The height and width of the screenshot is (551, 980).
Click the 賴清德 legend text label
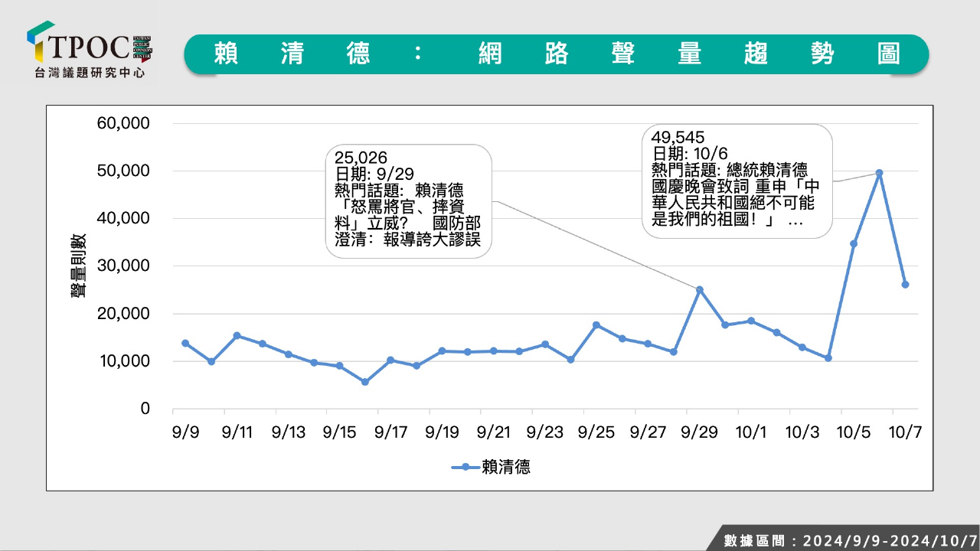coord(506,467)
